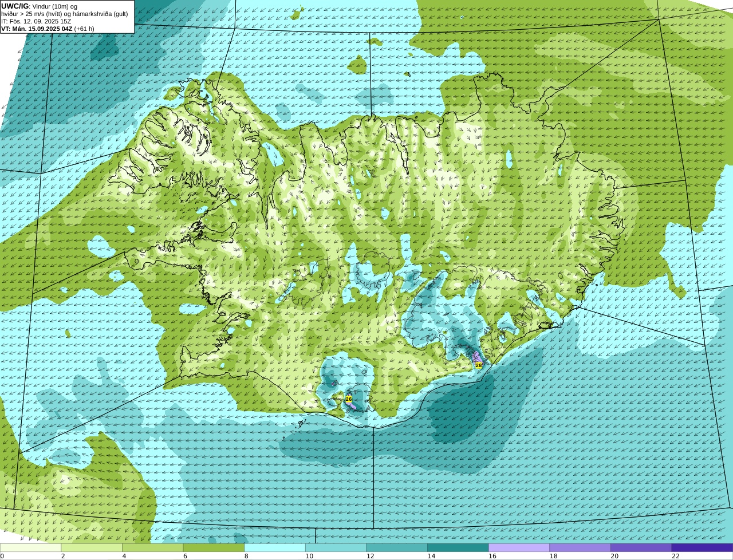Select the 12–14 m/s teal legend swatch
The image size is (733, 560).
click(x=397, y=547)
